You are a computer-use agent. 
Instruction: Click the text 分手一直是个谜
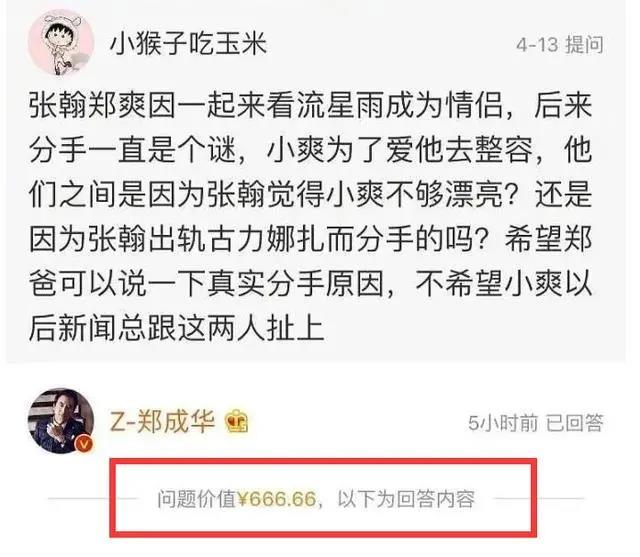[x=133, y=150]
